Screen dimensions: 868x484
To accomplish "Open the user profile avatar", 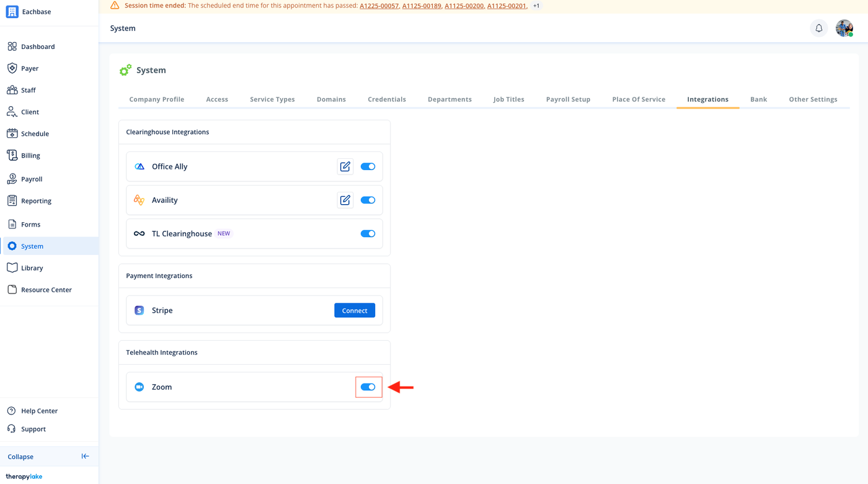I will 844,28.
